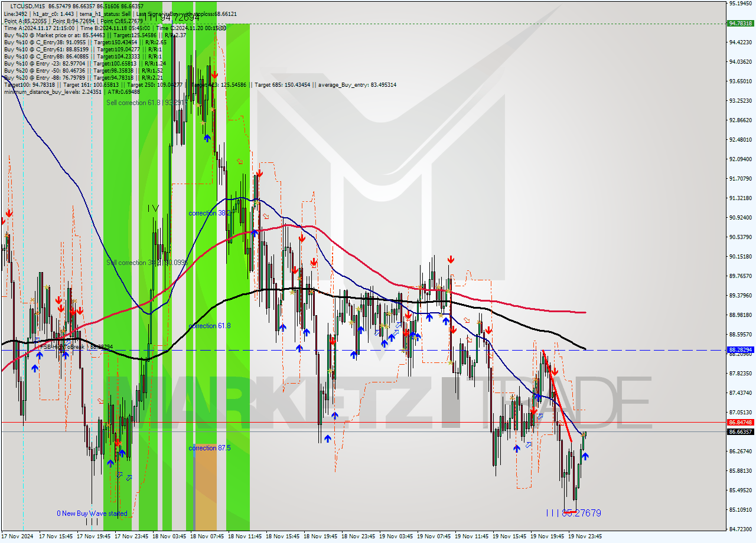Click the '18 Nov 19:45' time label
Screen dimensions: 756x543
click(x=320, y=537)
